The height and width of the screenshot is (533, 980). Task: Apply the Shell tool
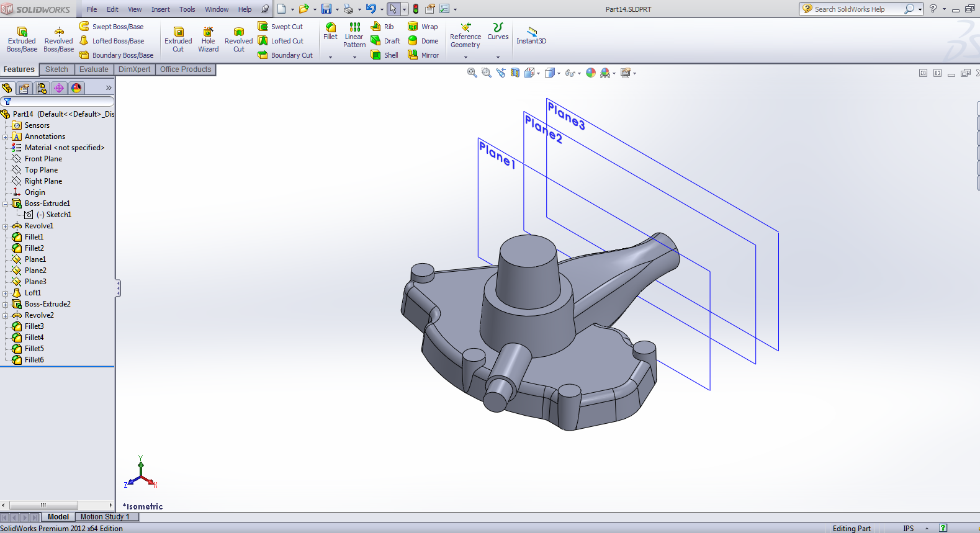coord(385,55)
